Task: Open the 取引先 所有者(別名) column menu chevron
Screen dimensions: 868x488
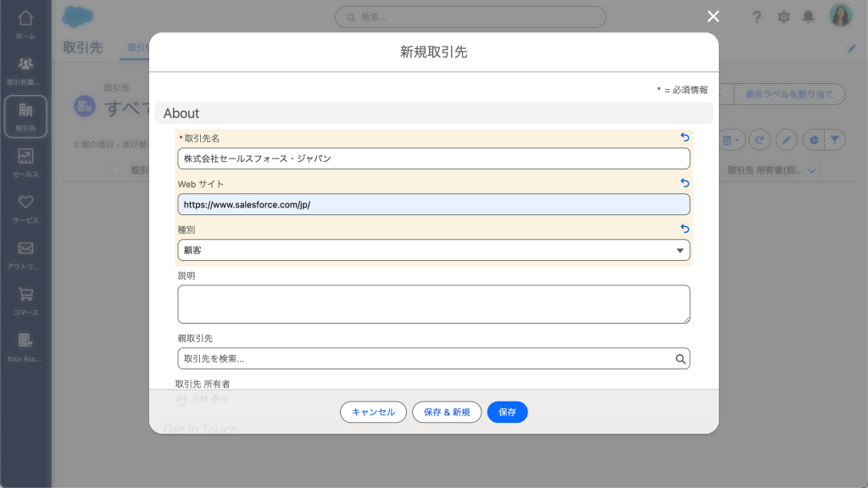Action: point(812,171)
